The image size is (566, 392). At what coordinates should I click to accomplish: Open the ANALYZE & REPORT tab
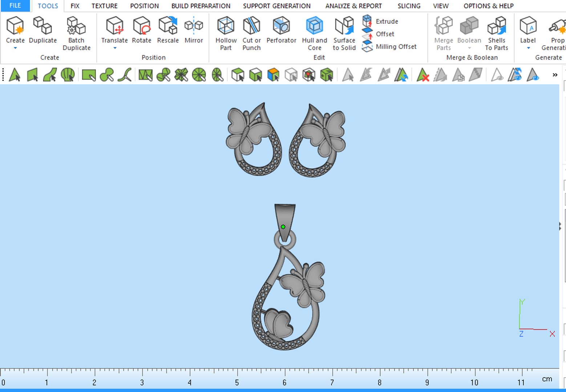353,6
